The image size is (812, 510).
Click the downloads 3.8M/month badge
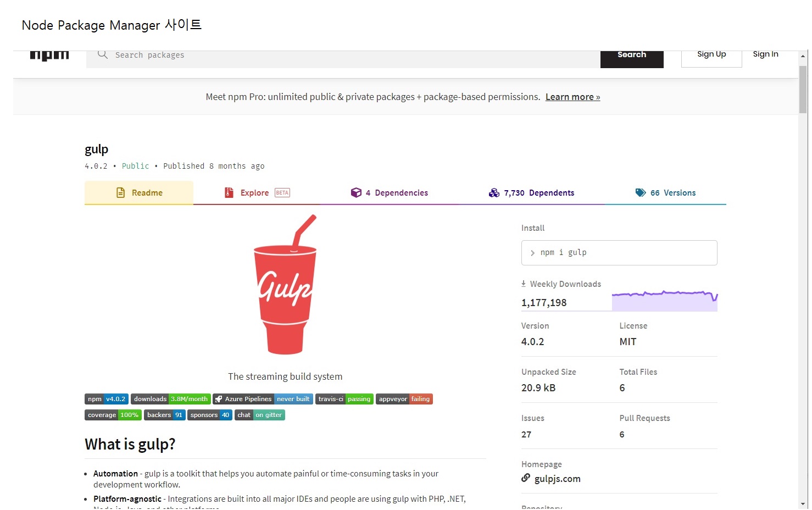coord(171,399)
